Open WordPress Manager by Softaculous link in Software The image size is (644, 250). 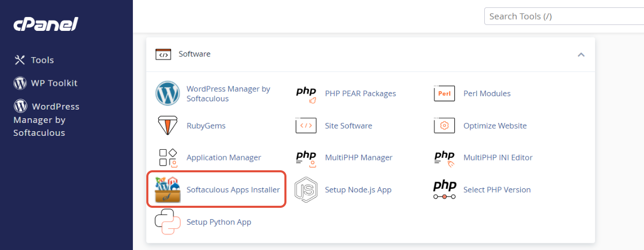(x=228, y=94)
